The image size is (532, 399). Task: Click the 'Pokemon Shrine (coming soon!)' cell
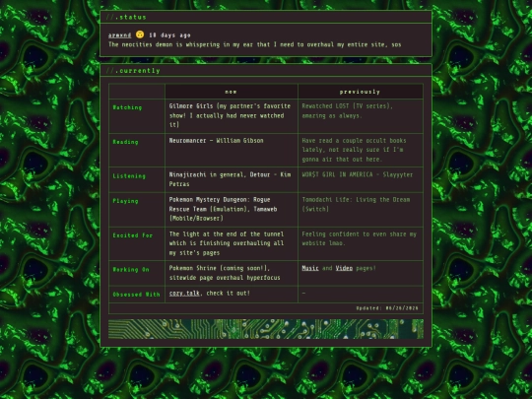[x=232, y=273]
